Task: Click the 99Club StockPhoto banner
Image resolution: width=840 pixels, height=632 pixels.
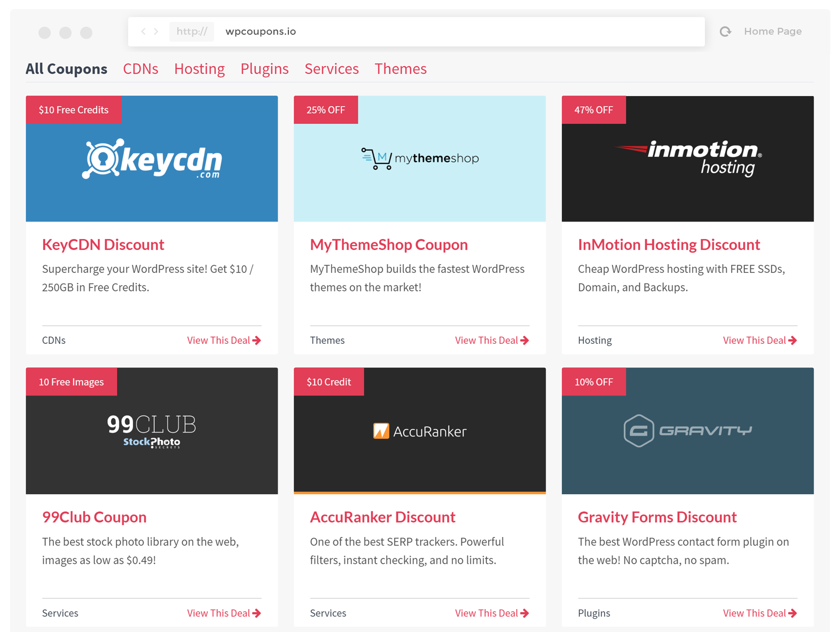Action: click(x=152, y=431)
